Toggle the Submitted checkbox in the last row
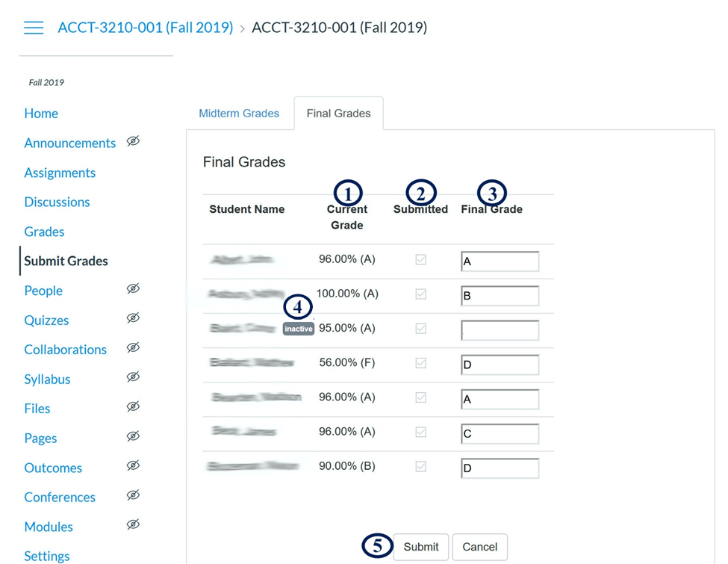This screenshot has width=728, height=564. pyautogui.click(x=420, y=465)
